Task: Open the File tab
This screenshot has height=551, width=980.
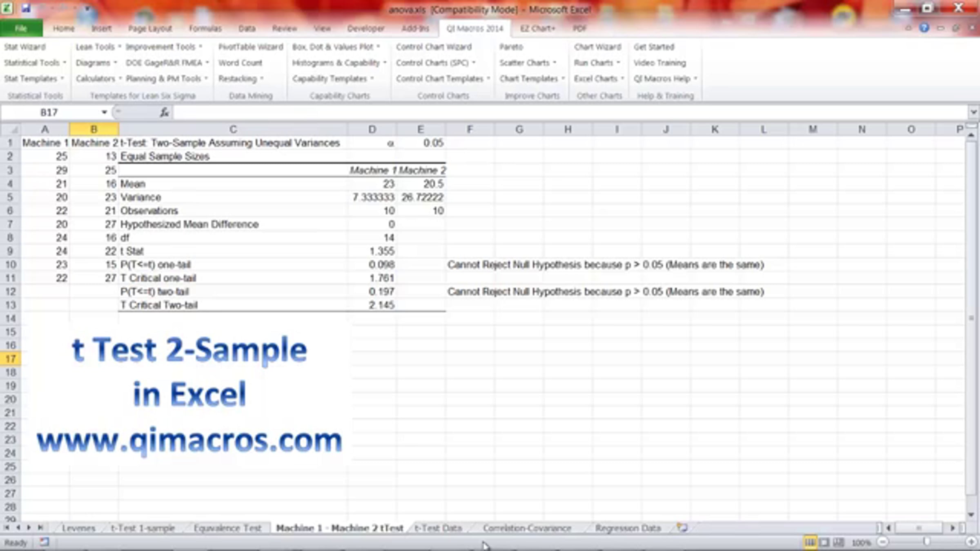Action: [x=21, y=28]
